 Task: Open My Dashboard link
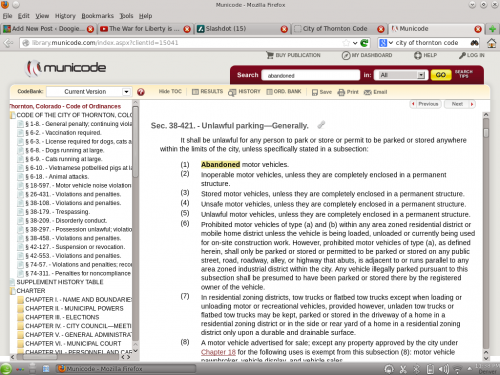coord(367,55)
